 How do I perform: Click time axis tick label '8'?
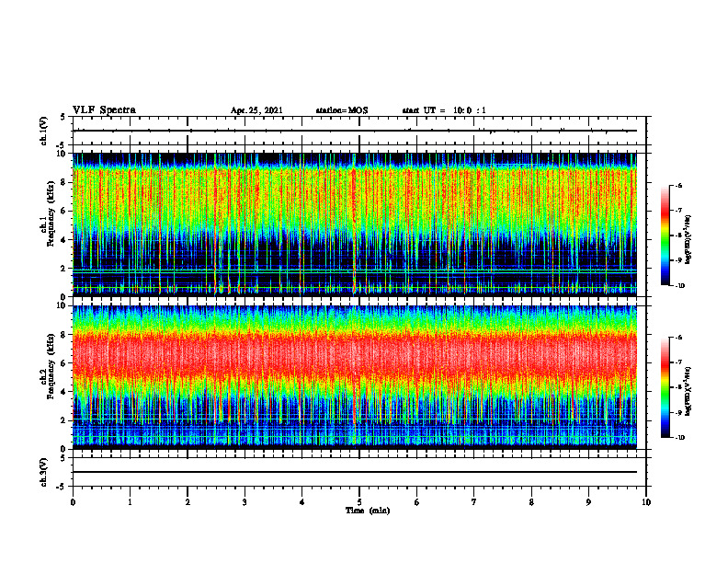pos(531,502)
